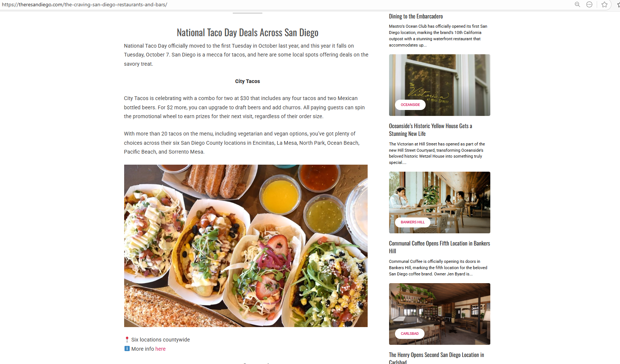Select the OCEANSIDE category tag
620x364 pixels.
point(410,105)
